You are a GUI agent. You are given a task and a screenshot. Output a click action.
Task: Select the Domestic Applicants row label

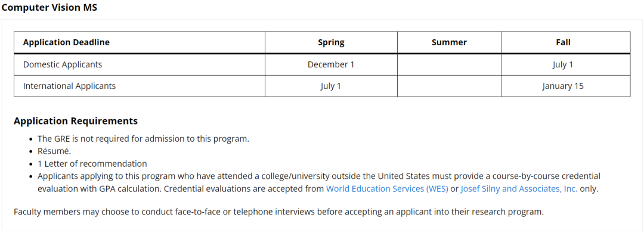click(63, 64)
